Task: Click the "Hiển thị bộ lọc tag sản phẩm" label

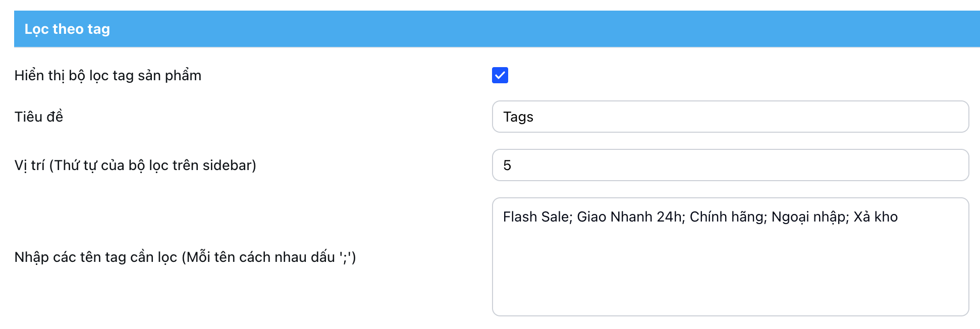Action: pos(107,76)
